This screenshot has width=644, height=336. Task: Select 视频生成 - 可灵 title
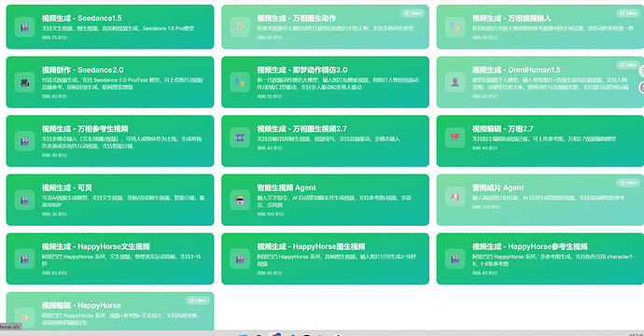pyautogui.click(x=67, y=188)
